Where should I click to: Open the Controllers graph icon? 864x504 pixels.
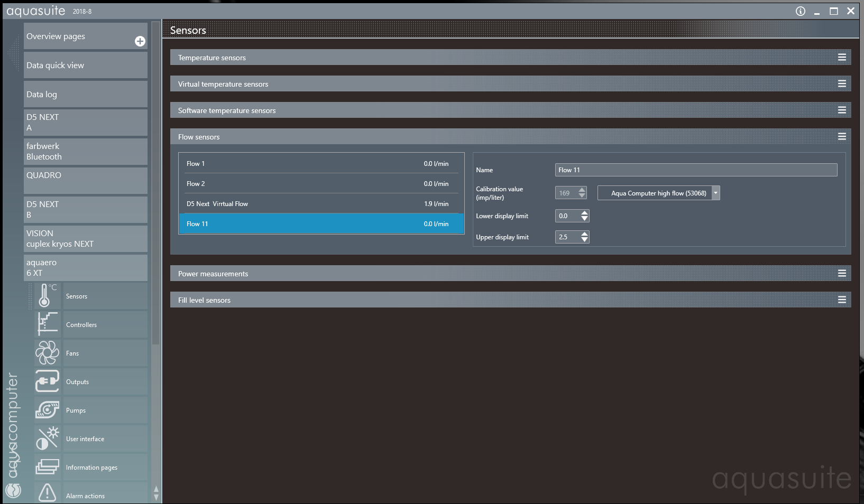pyautogui.click(x=47, y=324)
